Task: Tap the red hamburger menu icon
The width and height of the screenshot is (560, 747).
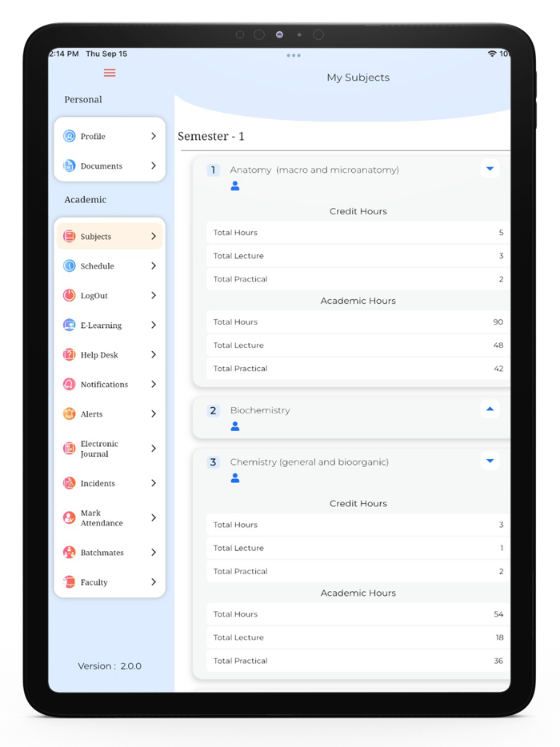Action: [110, 73]
